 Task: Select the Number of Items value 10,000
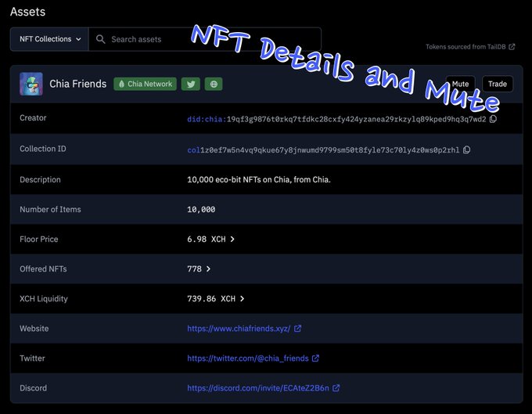(201, 210)
